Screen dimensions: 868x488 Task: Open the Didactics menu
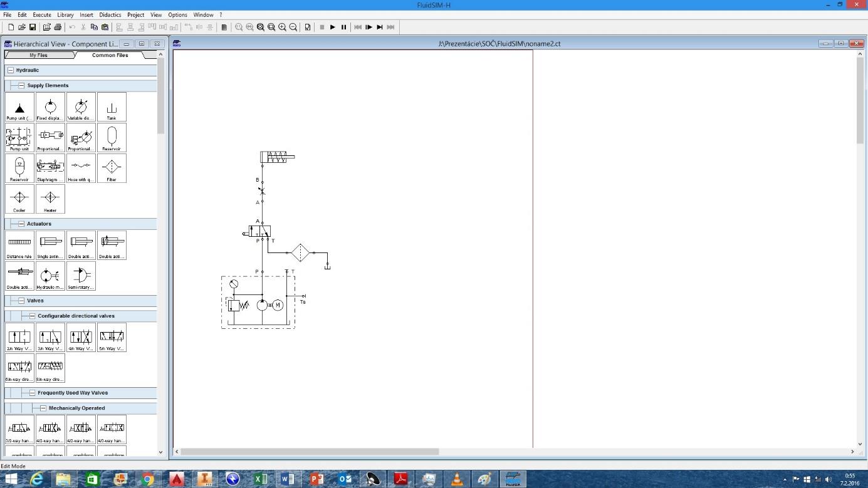pyautogui.click(x=110, y=14)
